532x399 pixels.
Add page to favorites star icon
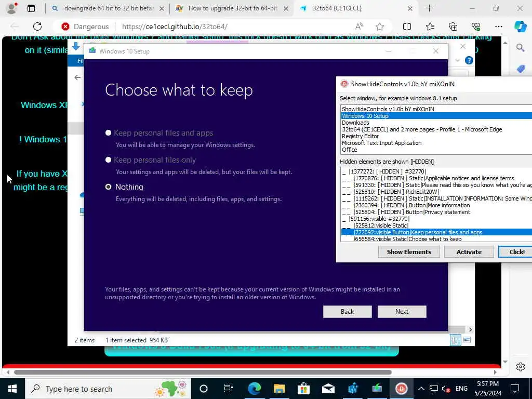coord(380,26)
